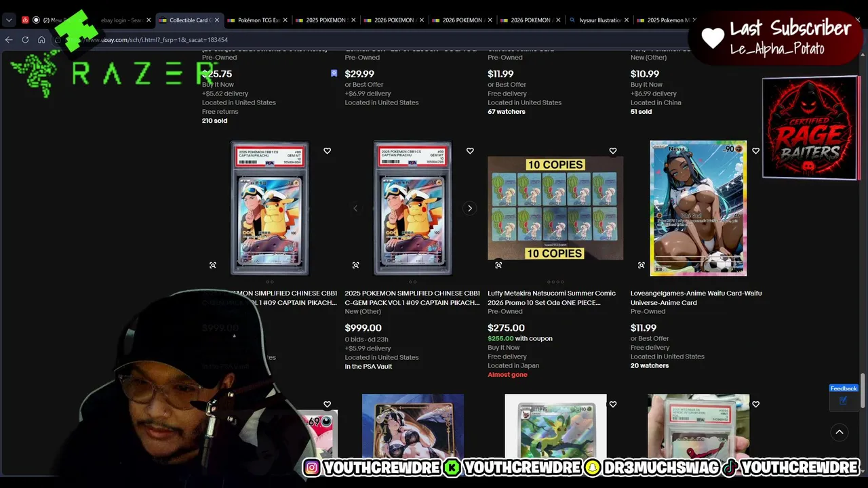Click the '67 watchers' text
The width and height of the screenshot is (868, 488).
click(x=507, y=112)
